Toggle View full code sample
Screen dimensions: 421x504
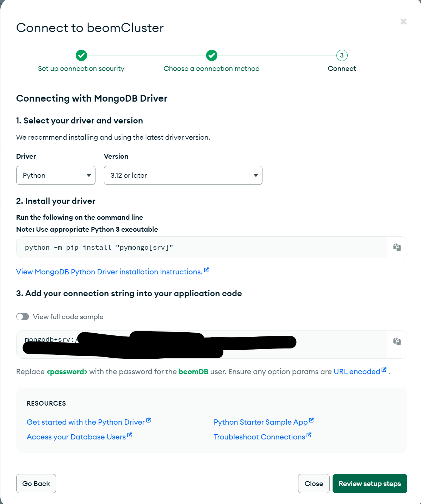[23, 317]
